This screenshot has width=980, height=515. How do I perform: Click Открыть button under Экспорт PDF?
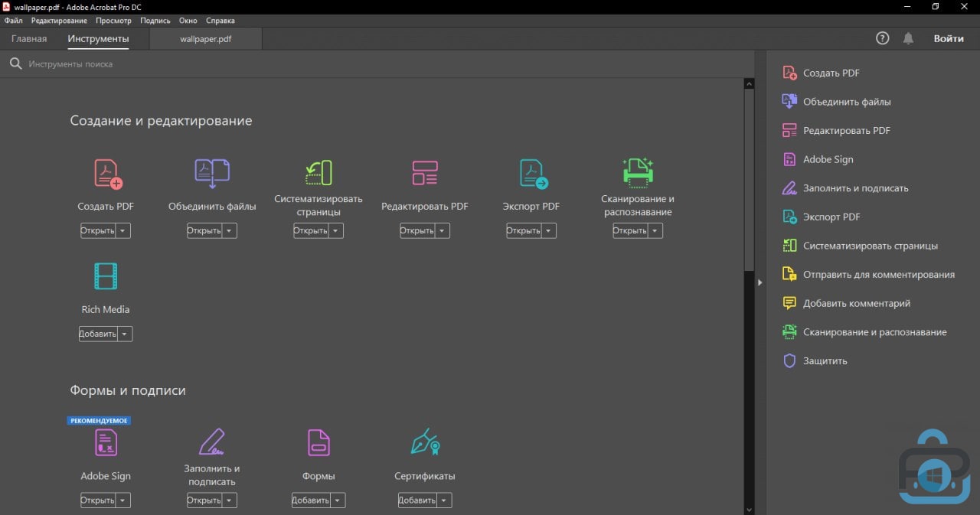click(x=524, y=230)
